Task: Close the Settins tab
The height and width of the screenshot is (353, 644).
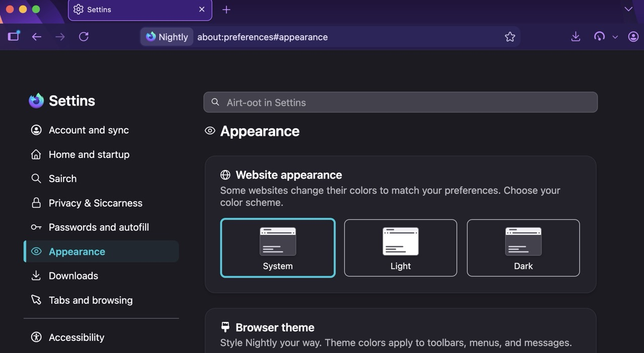Action: click(202, 9)
